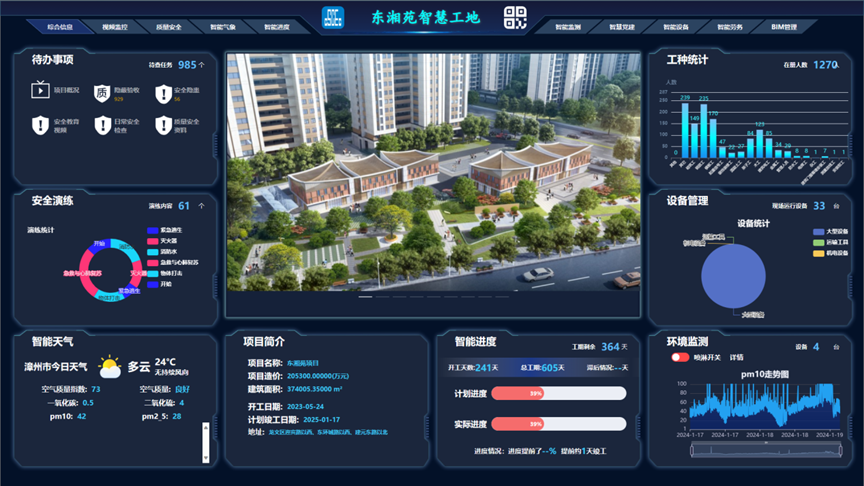Screen dimensions: 864x486
Task: Click the pm2_5 value 28
Action: click(176, 417)
